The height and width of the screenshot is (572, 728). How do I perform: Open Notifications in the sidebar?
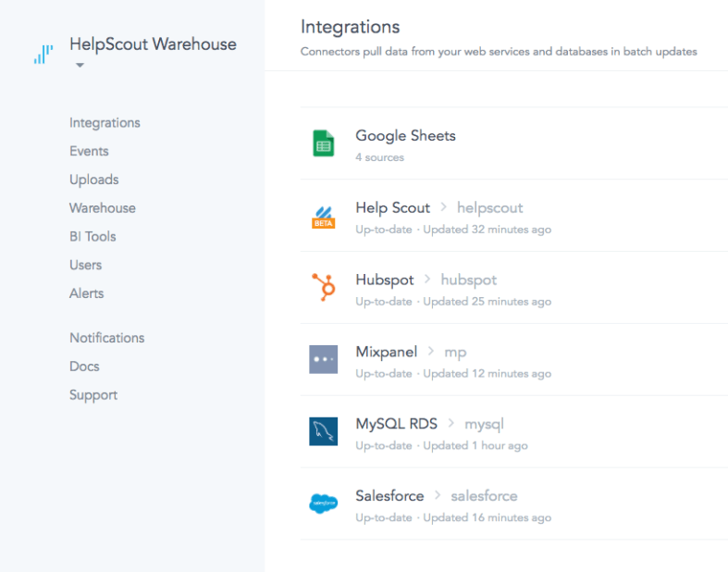(107, 338)
